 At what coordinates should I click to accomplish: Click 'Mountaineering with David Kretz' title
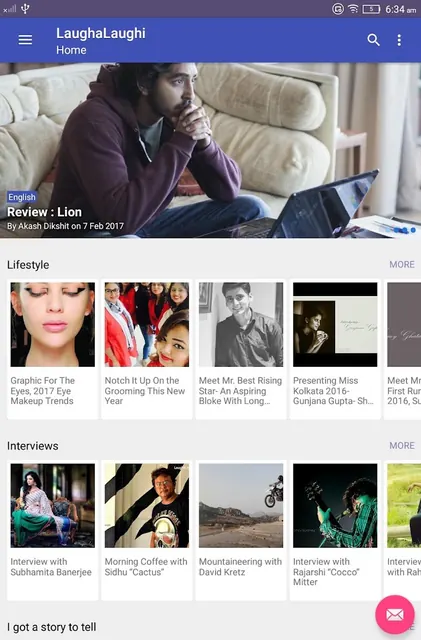coord(241,567)
